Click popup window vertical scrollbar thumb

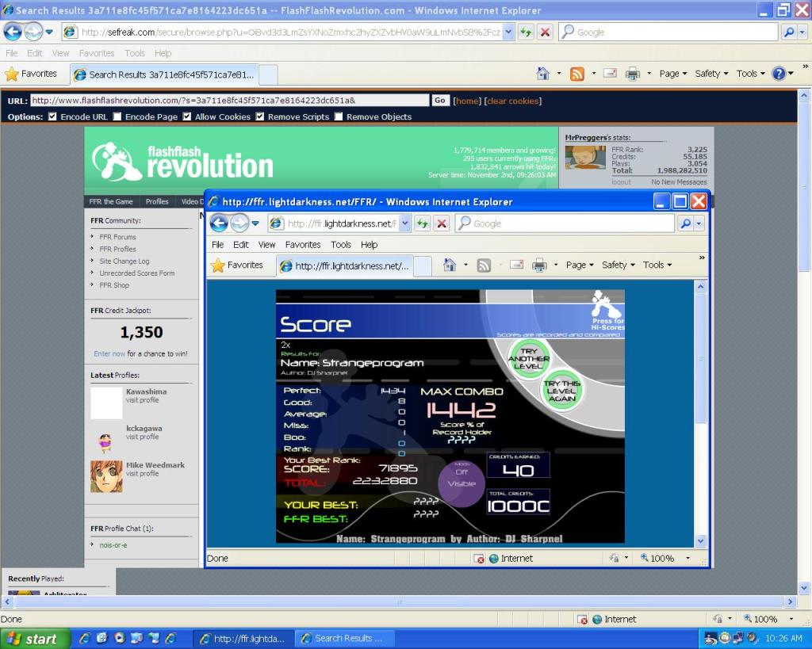click(x=700, y=358)
